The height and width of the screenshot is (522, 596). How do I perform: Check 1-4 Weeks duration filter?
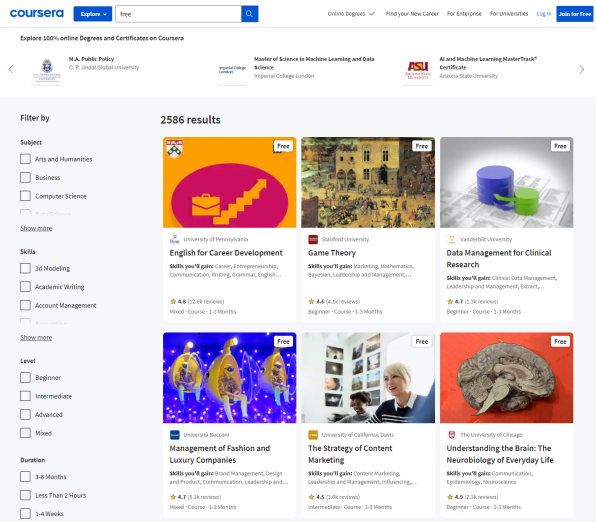[25, 514]
